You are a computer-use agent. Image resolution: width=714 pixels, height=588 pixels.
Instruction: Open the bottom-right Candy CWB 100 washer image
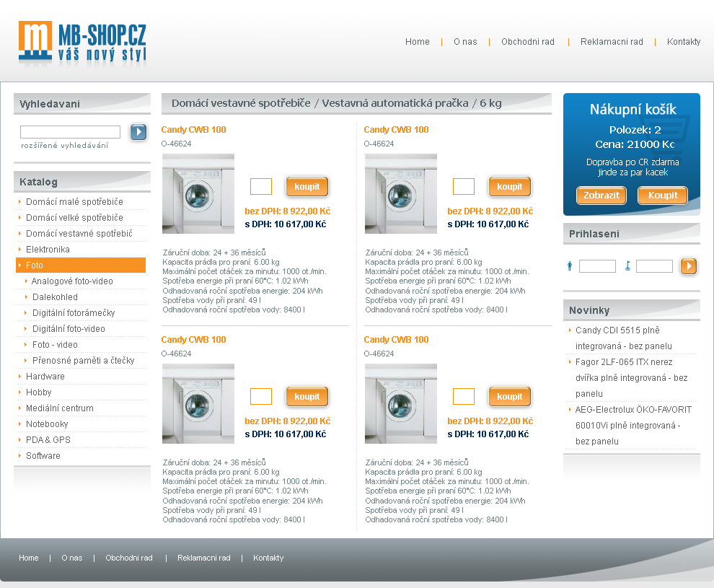(401, 403)
